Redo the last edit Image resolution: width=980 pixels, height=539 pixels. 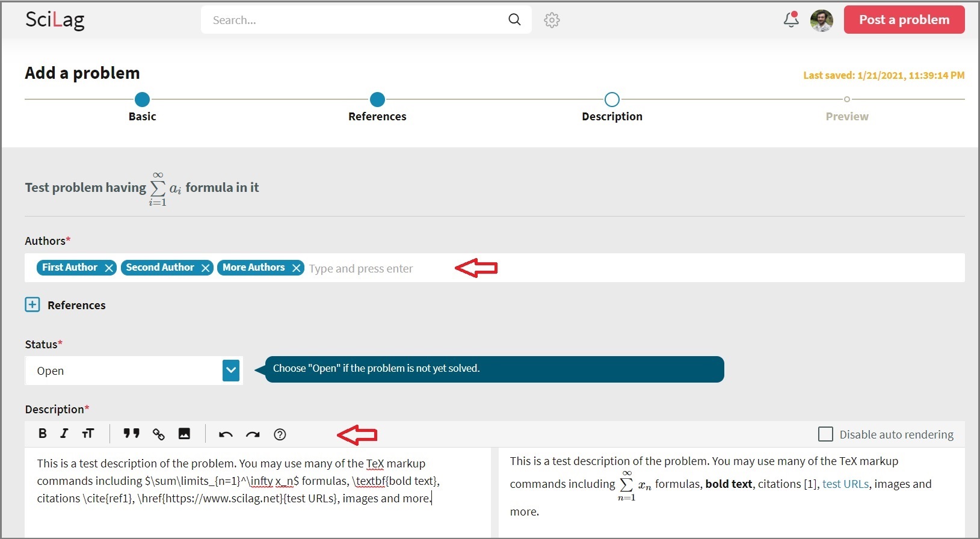click(x=253, y=434)
